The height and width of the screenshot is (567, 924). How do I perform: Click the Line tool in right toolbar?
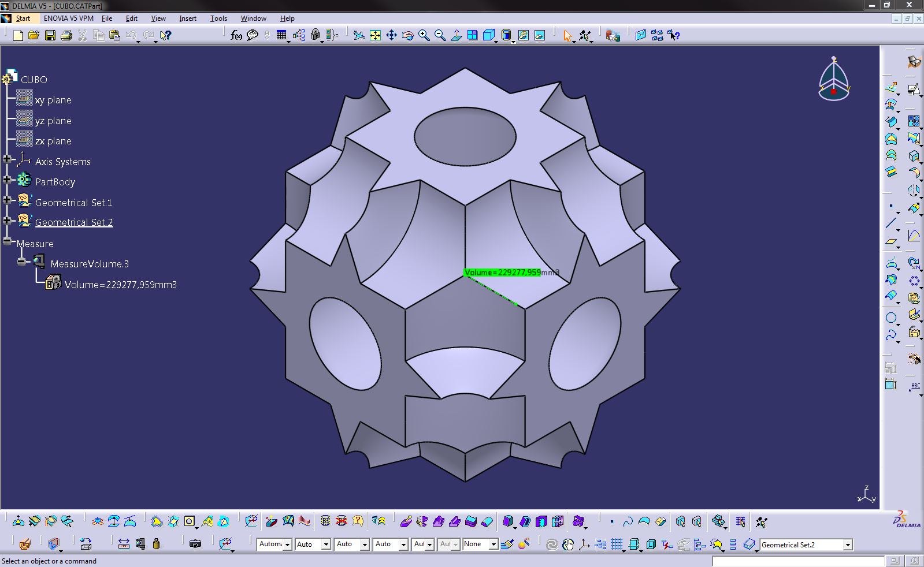[891, 223]
